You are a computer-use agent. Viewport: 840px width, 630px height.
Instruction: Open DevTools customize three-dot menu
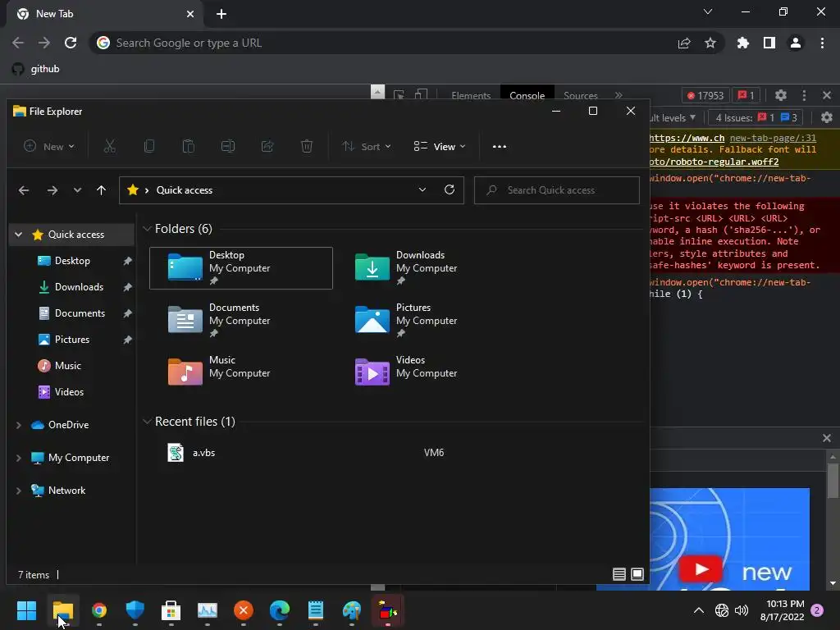(x=804, y=95)
